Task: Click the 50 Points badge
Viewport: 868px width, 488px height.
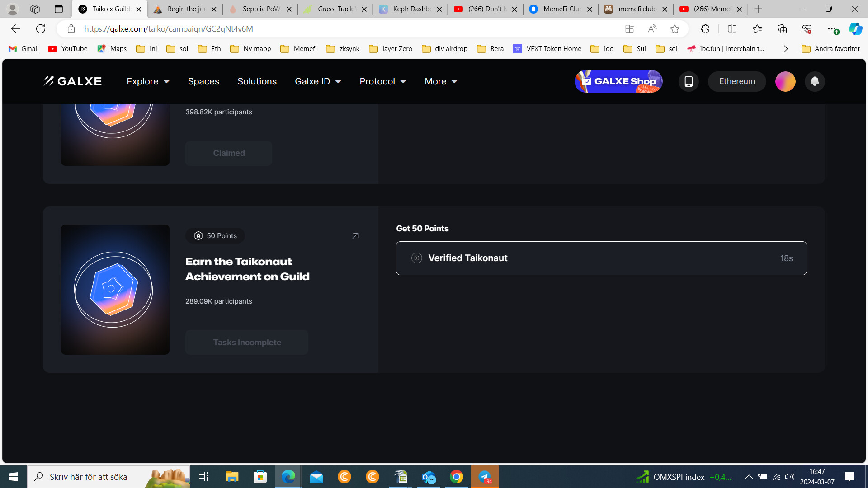Action: click(215, 236)
